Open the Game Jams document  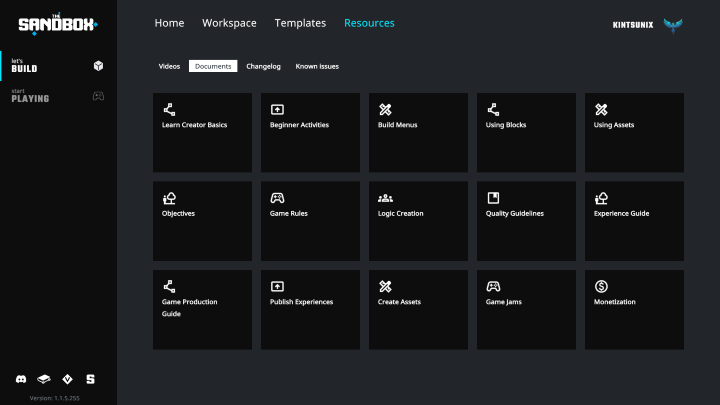526,309
